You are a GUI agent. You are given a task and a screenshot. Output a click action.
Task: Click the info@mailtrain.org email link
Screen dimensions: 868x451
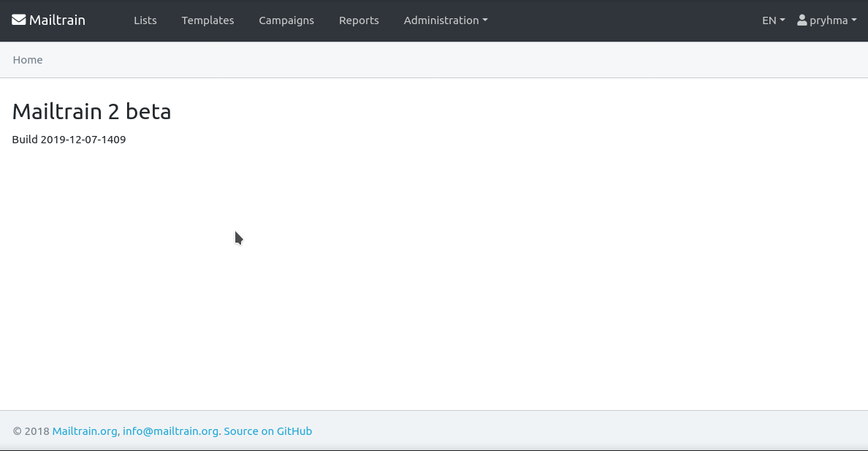[x=170, y=431]
